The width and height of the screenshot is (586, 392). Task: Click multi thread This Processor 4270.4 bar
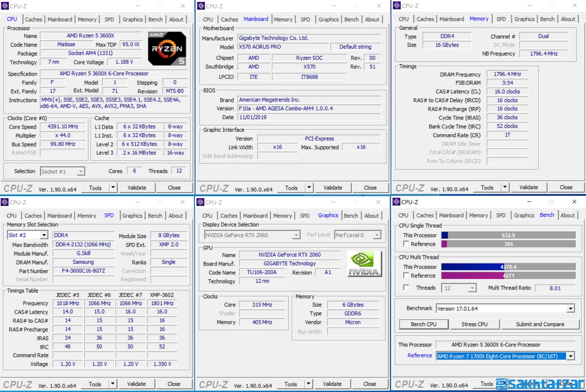[x=508, y=267]
